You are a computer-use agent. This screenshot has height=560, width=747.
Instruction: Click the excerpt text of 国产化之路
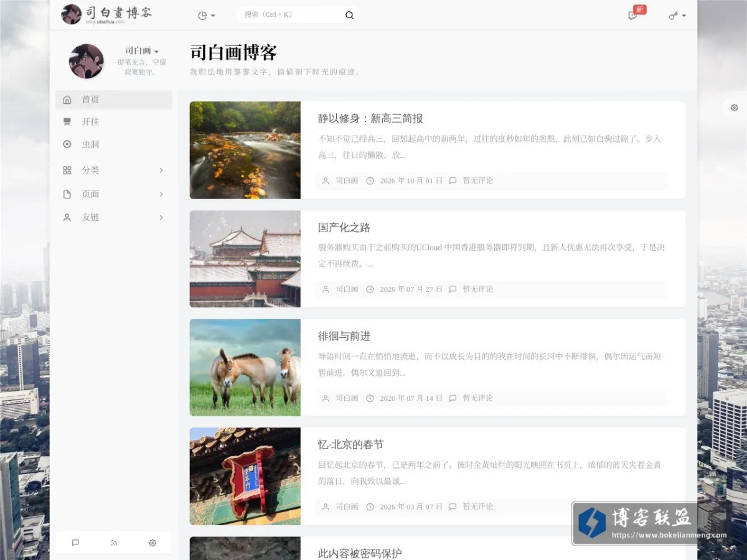[x=491, y=255]
